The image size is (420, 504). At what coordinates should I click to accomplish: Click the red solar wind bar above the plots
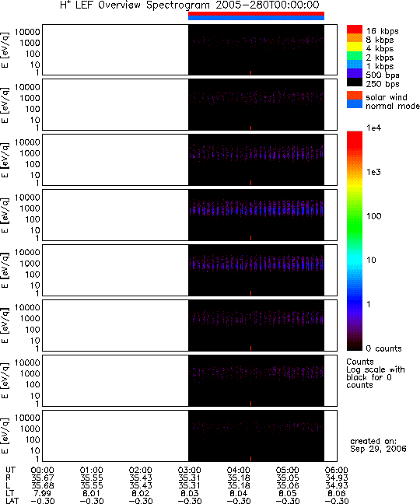[x=256, y=14]
